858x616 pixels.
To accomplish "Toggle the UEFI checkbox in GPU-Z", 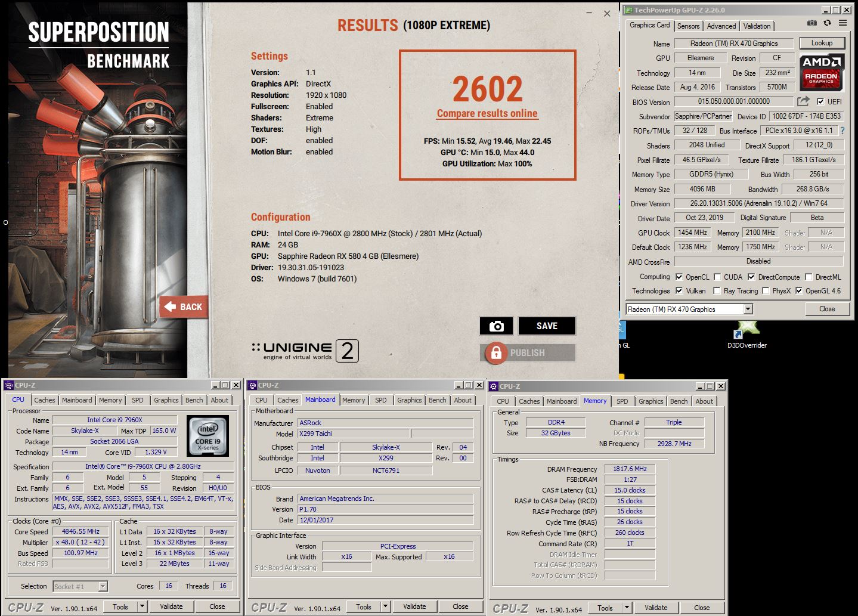I will coord(820,101).
